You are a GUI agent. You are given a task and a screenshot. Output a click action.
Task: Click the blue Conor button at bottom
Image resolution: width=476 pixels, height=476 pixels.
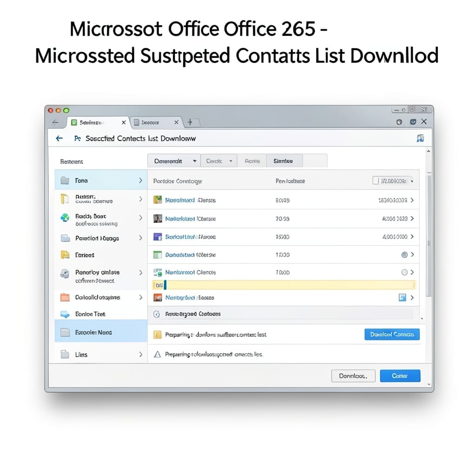(x=400, y=376)
